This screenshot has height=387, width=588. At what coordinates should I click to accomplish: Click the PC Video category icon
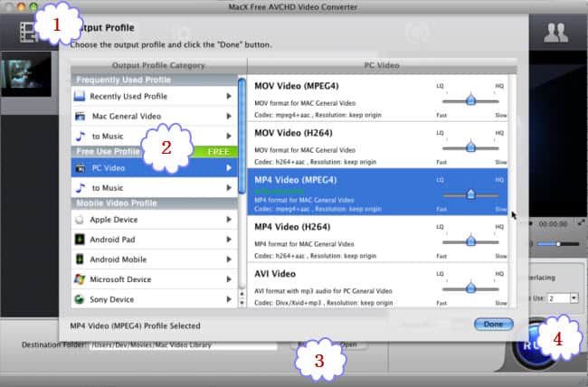tap(81, 168)
